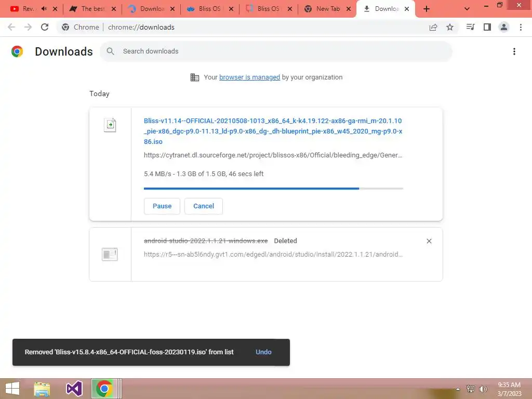Viewport: 532px width, 399px height.
Task: Click the Chrome site info chip
Action: coord(81,27)
